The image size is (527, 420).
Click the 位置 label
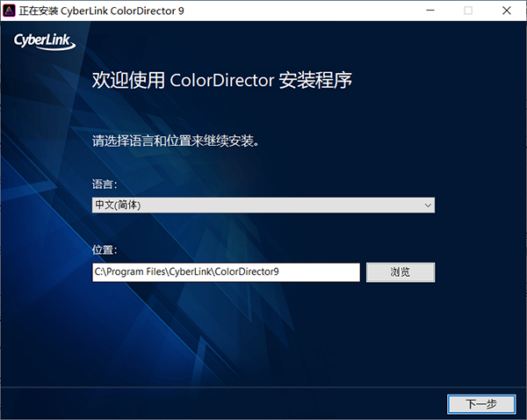[x=104, y=250]
